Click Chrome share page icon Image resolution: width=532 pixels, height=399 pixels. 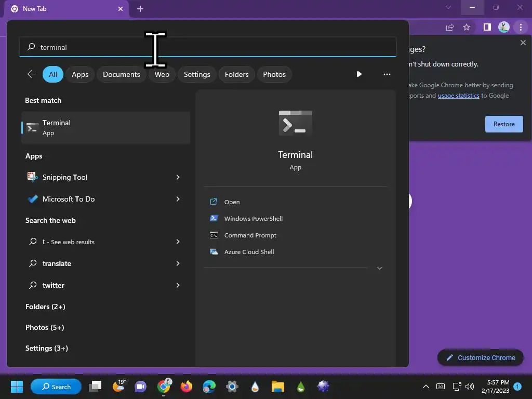tap(450, 27)
